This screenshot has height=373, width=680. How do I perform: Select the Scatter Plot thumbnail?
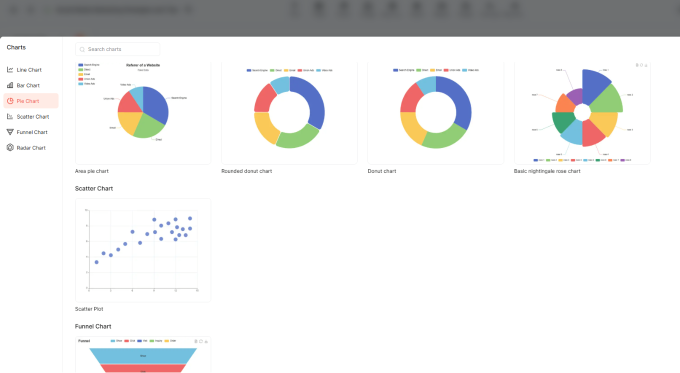point(143,250)
